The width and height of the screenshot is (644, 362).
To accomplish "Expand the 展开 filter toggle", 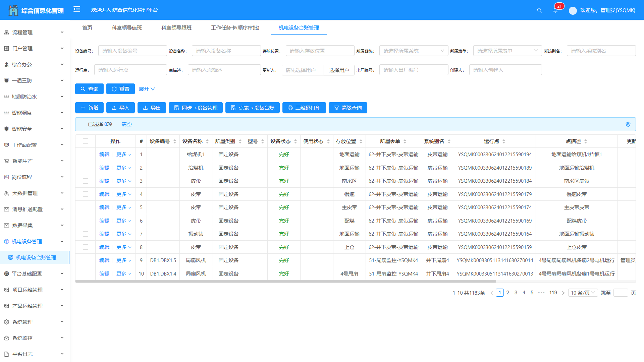I will click(147, 89).
